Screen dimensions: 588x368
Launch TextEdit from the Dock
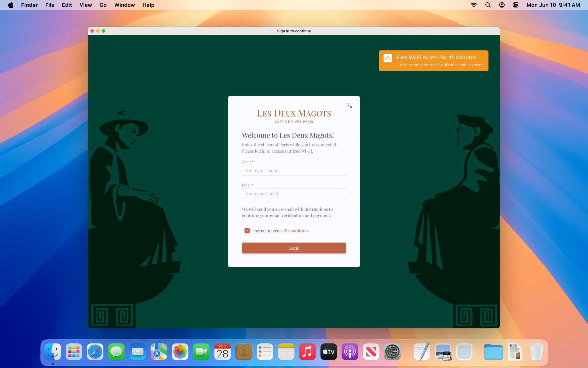point(422,352)
